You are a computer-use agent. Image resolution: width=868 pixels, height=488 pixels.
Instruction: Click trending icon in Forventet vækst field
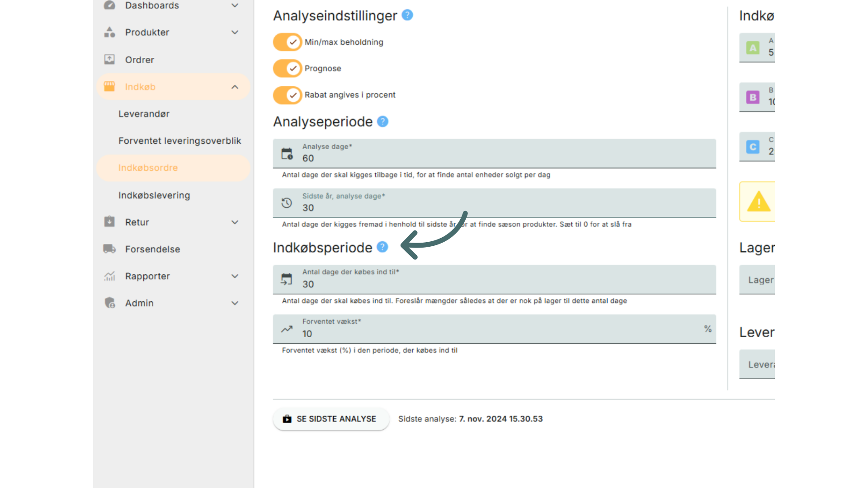287,329
